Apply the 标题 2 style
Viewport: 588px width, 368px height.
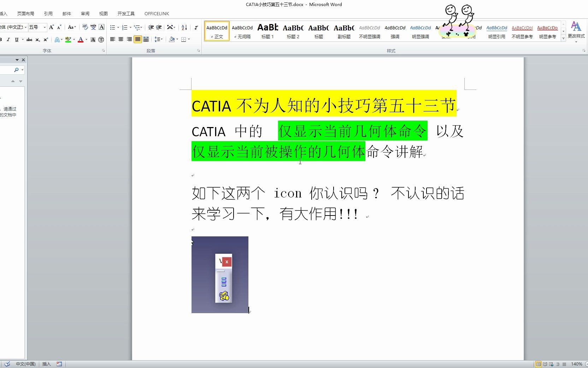coord(293,31)
